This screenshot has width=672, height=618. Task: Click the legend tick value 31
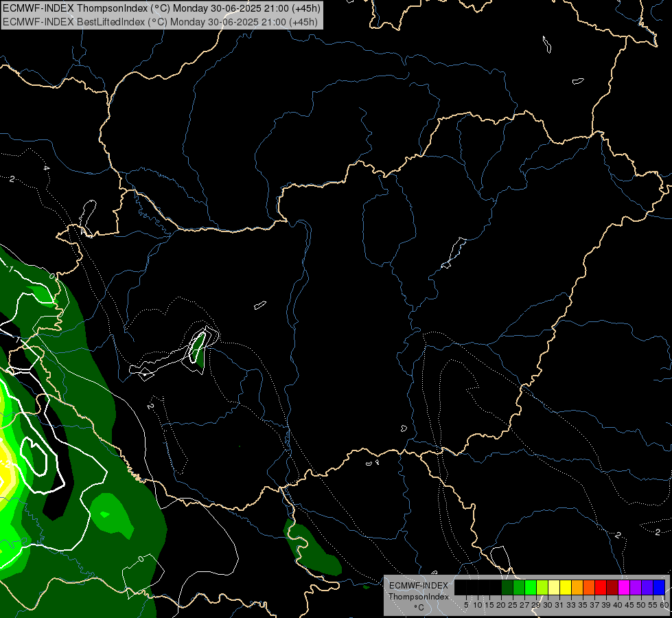click(559, 605)
